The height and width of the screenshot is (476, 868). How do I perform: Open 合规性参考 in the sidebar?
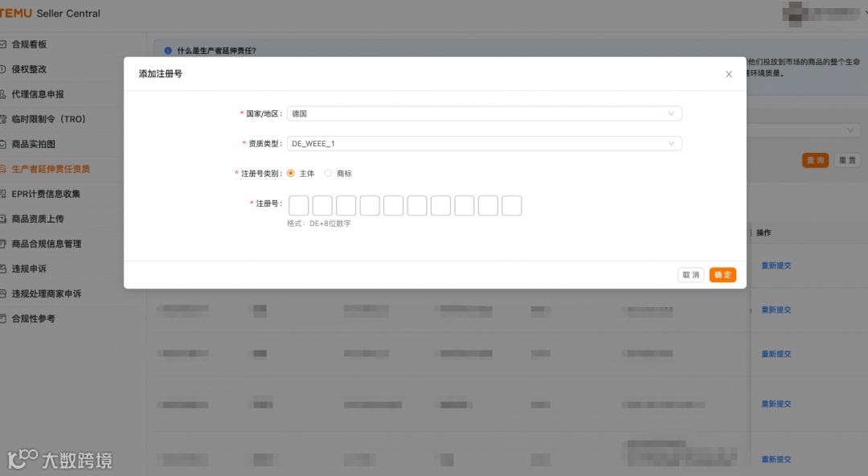coord(33,318)
